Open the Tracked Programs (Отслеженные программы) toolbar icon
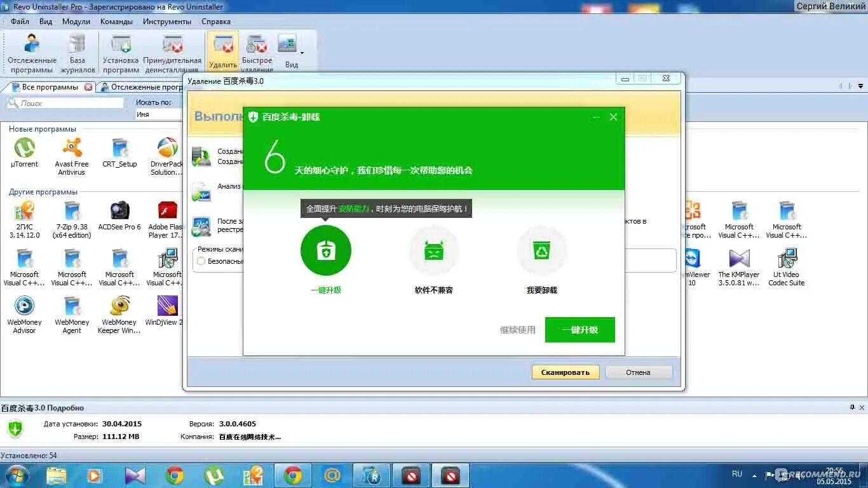868x488 pixels. 32,53
